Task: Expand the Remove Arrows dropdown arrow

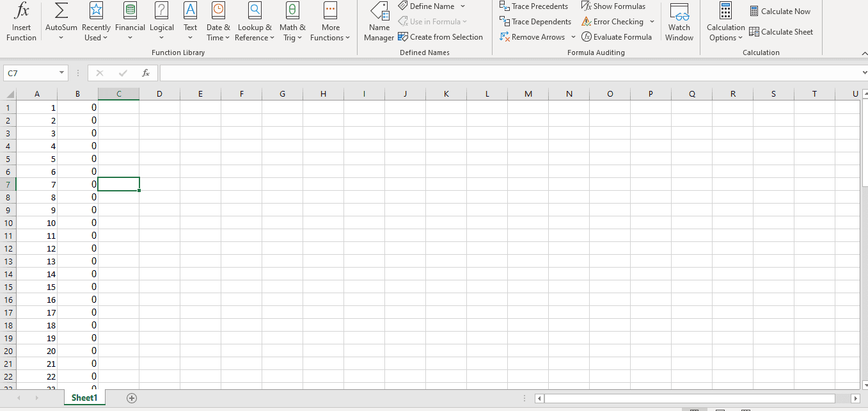Action: [x=573, y=37]
